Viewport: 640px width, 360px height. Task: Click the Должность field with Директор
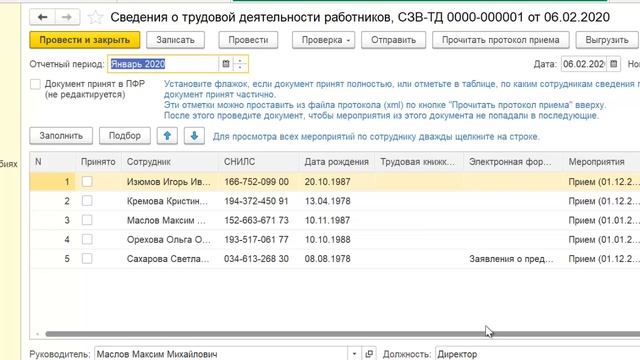click(x=537, y=354)
